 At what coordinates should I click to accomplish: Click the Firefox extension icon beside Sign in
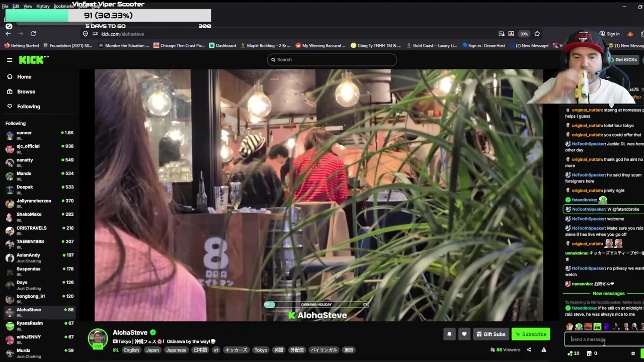[630, 34]
